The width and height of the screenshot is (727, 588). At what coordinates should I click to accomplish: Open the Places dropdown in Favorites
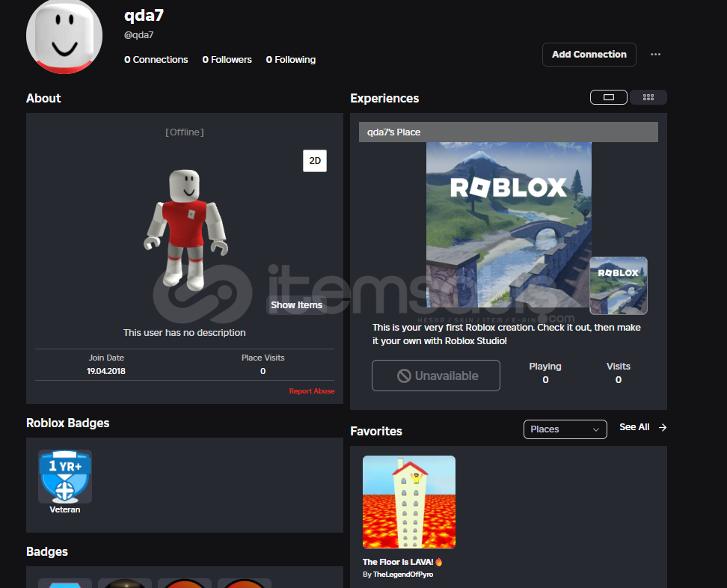click(565, 429)
